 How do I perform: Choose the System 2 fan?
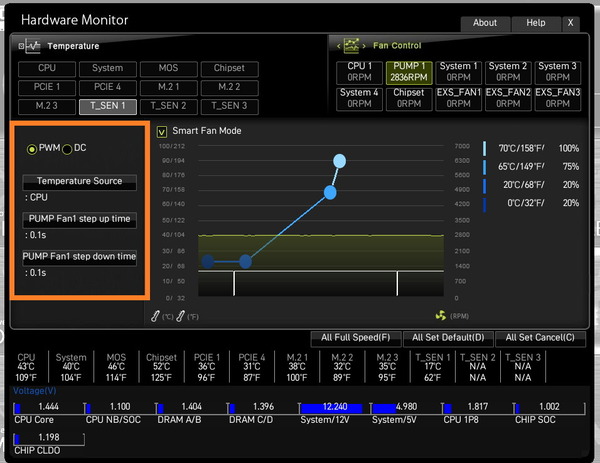click(508, 72)
